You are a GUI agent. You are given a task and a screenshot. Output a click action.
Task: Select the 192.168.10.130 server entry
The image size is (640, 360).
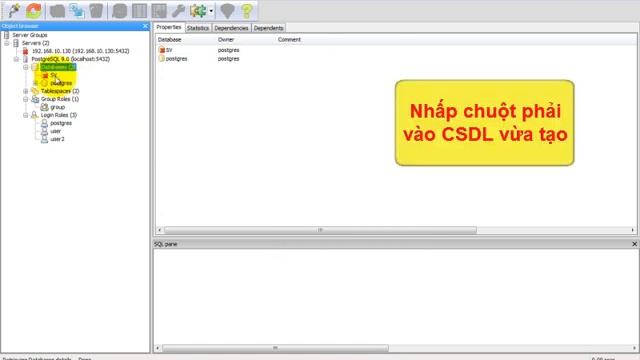click(x=80, y=51)
